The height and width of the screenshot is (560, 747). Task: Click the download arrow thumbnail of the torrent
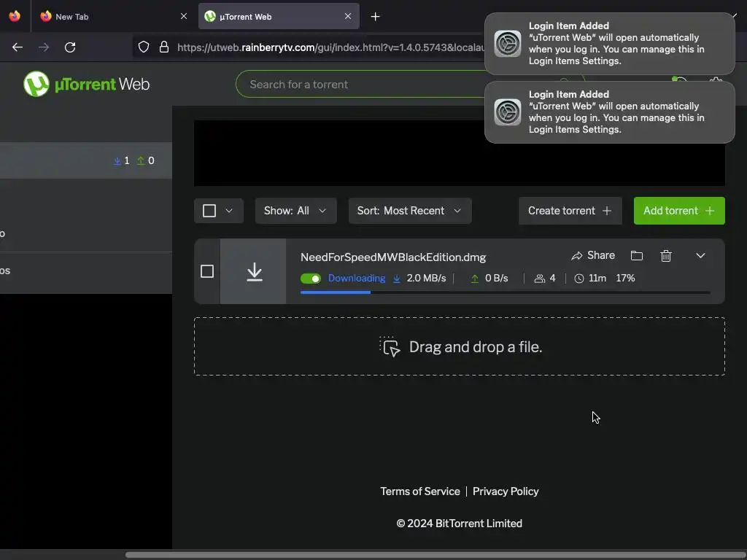click(x=253, y=271)
